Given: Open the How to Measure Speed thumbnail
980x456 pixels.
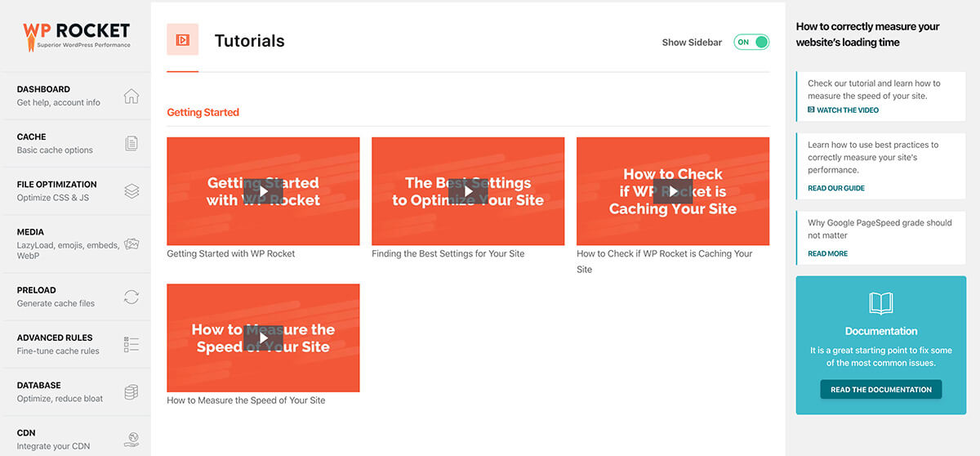Looking at the screenshot, I should click(x=263, y=338).
